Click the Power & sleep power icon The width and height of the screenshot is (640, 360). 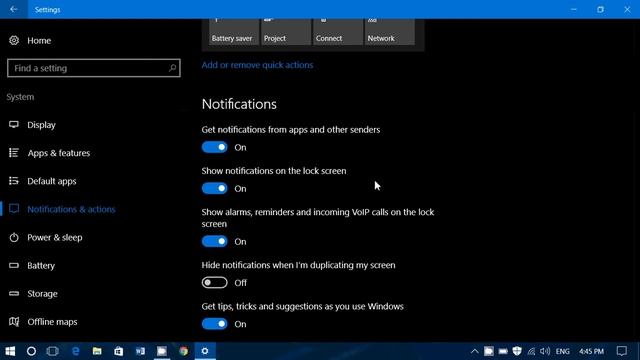pyautogui.click(x=14, y=237)
